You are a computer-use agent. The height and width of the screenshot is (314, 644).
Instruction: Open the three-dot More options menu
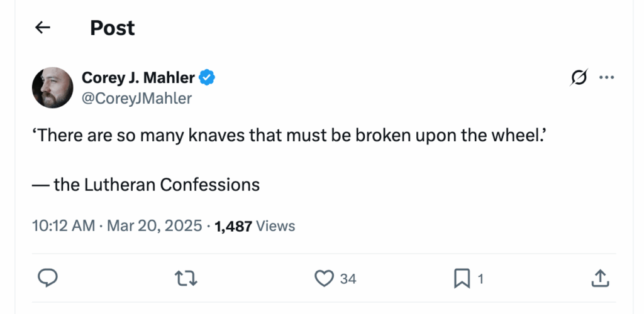(606, 78)
